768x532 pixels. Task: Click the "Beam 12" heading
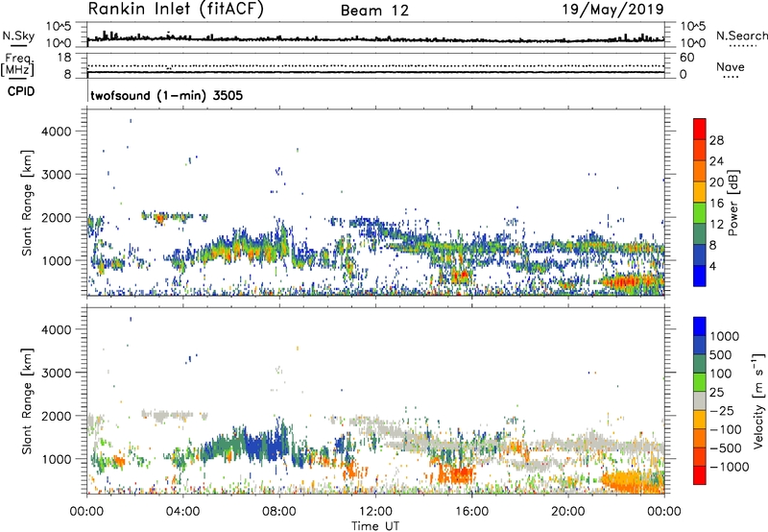tap(374, 11)
